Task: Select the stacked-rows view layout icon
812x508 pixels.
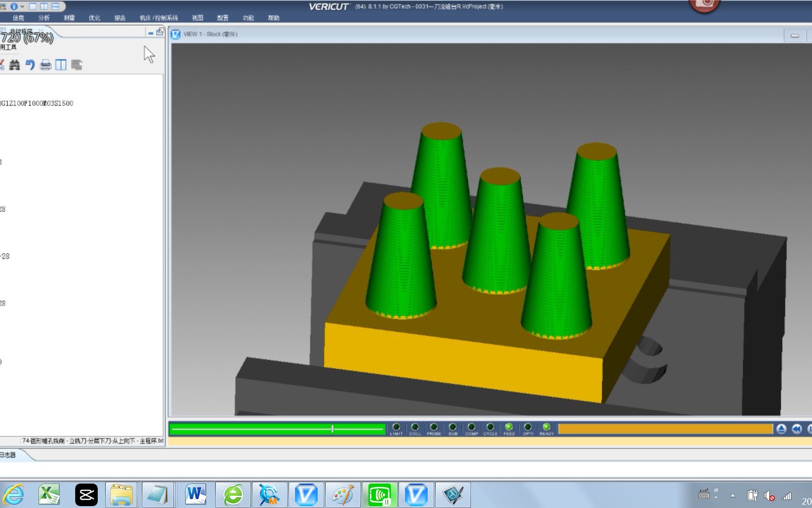Action: 55,7
